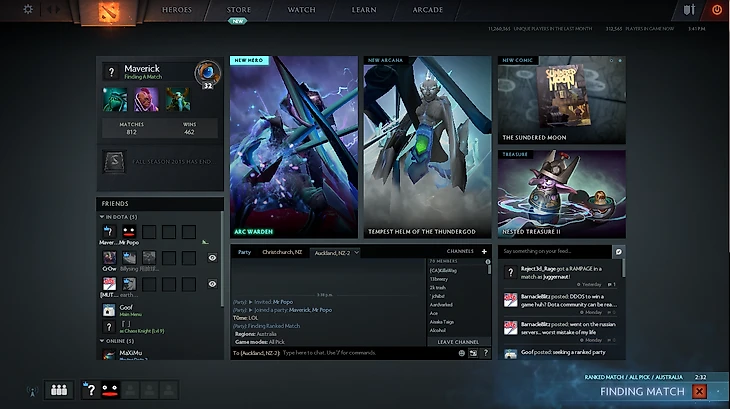Open comments on Reject3d_Rage's feed post

(612, 284)
